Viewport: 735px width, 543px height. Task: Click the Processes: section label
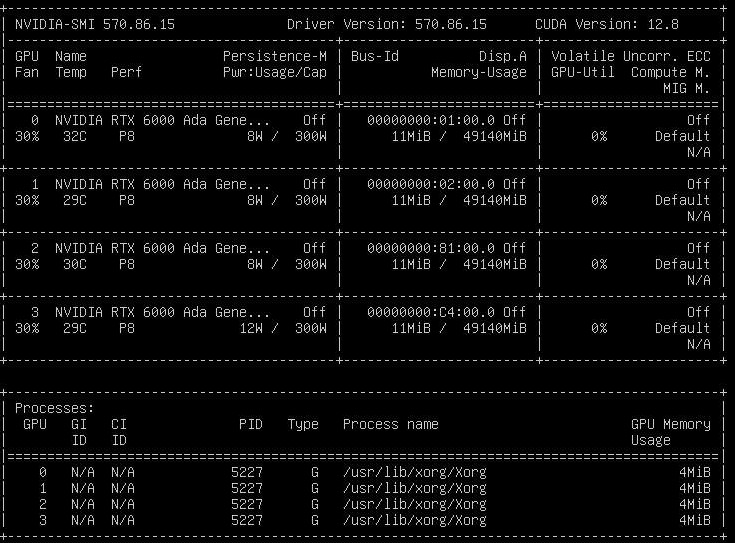click(54, 408)
